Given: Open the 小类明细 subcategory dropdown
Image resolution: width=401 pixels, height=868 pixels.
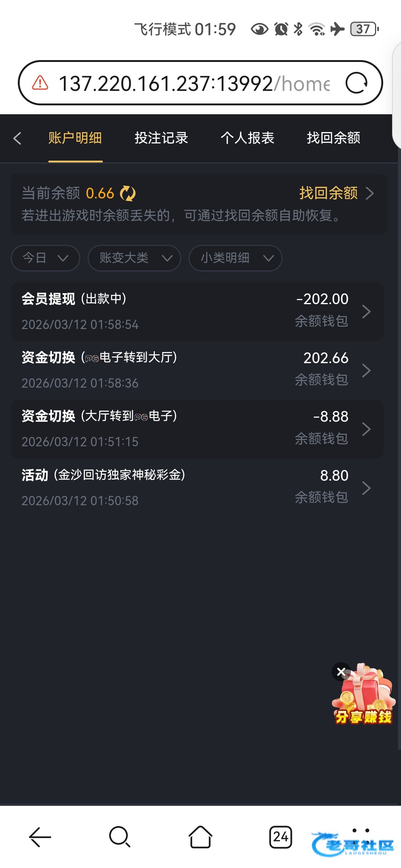Looking at the screenshot, I should tap(235, 258).
